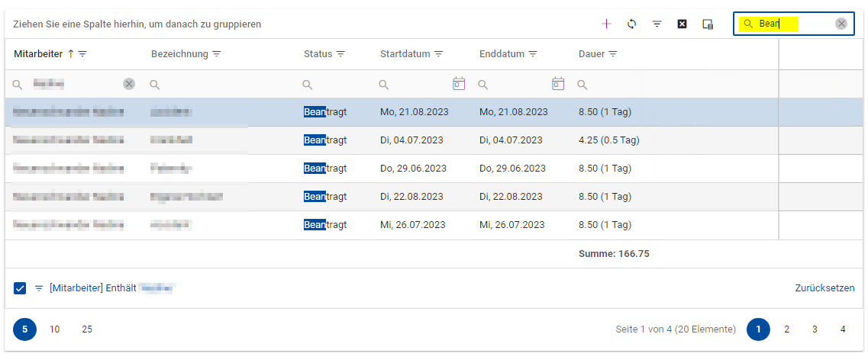Open the column chooser icon
Viewport: 868px width, 363px height.
pyautogui.click(x=708, y=24)
